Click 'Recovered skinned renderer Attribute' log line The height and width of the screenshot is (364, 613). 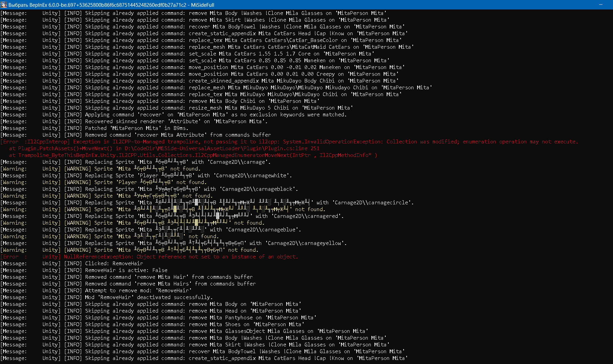(x=176, y=121)
